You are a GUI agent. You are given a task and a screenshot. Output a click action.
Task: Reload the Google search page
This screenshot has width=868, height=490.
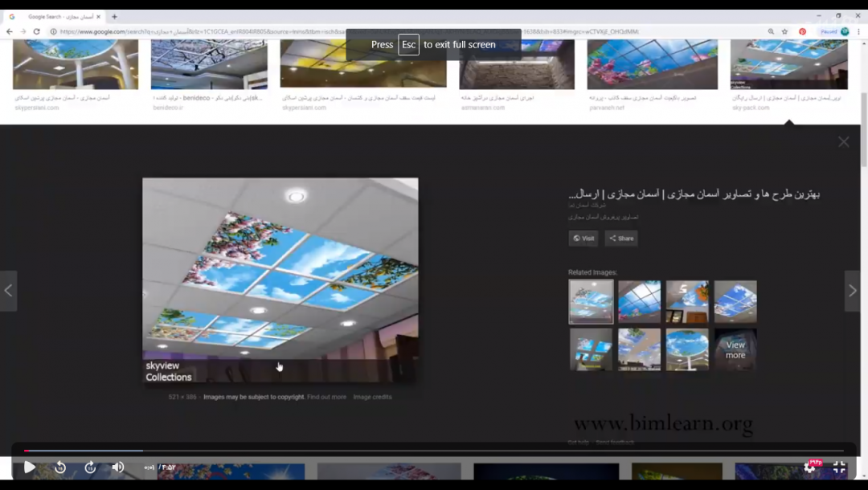38,31
